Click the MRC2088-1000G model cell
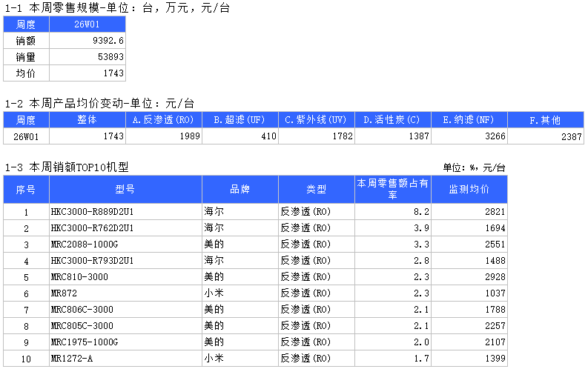Screen dimensions: 588x369 pos(125,245)
